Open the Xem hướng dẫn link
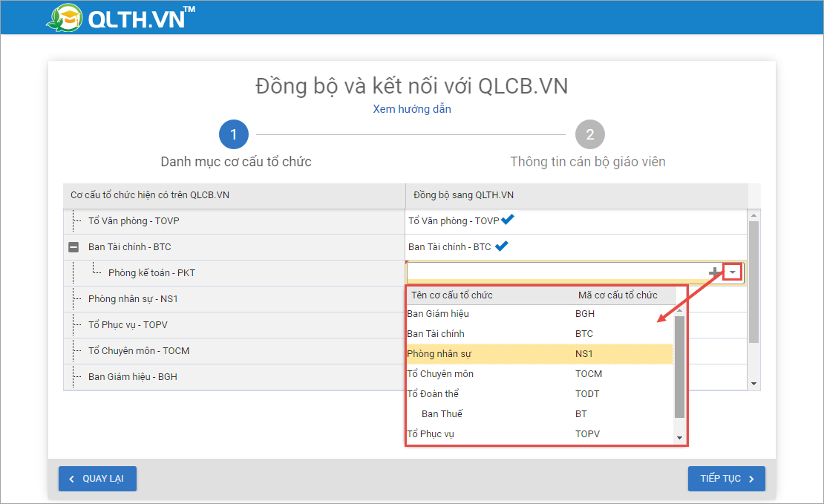The image size is (824, 504). [x=412, y=109]
